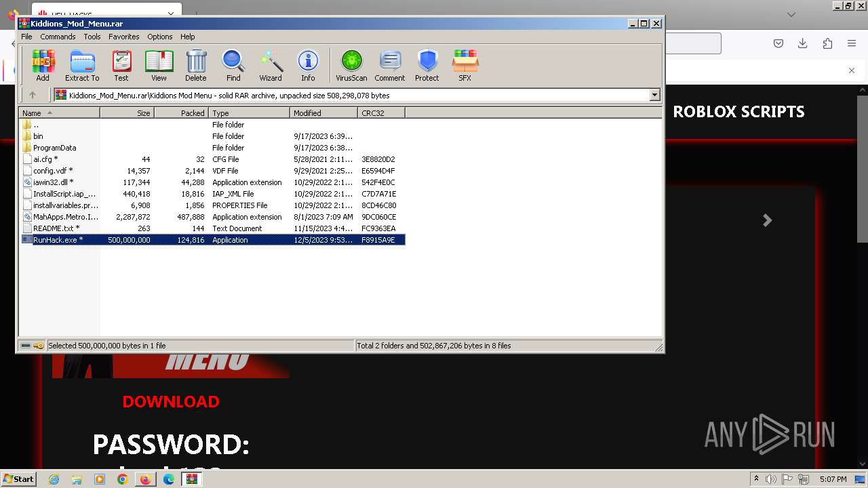Viewport: 868px width, 488px height.
Task: Click the Protect shield icon
Action: click(427, 66)
